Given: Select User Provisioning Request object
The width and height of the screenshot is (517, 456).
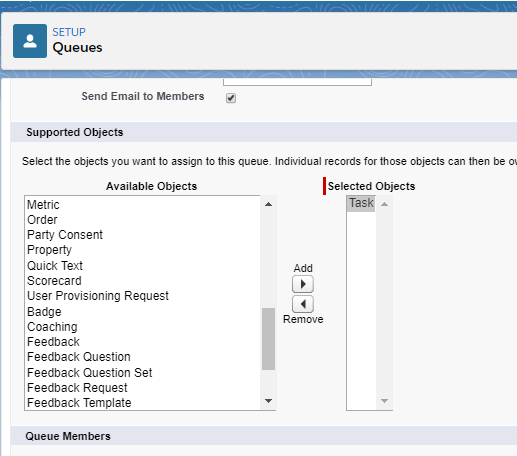Looking at the screenshot, I should coord(98,296).
